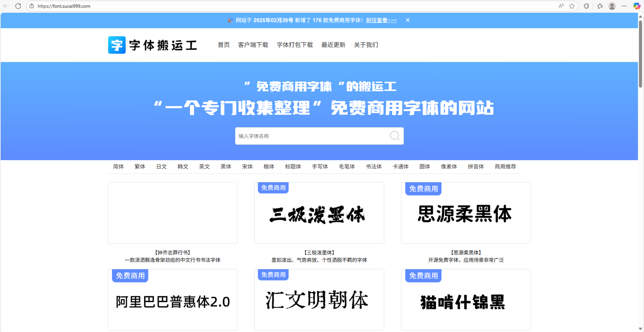Screen dimensions: 644x332
Task: Select the 圆体 category tab
Action: [424, 167]
